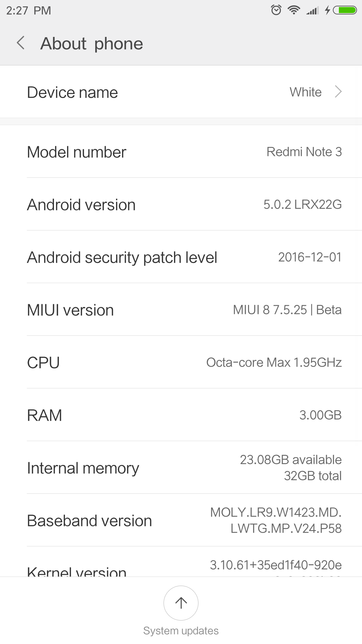Tap the System updates label

181,631
